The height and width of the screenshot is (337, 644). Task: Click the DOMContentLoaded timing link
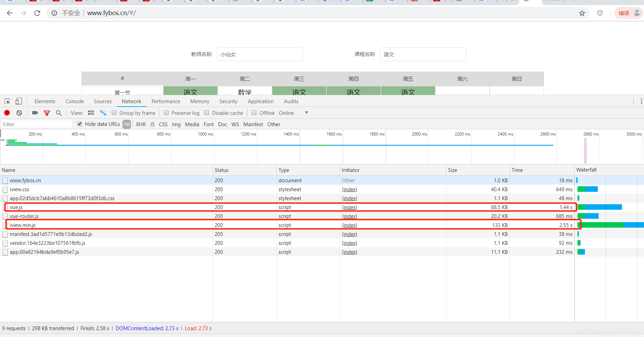click(x=147, y=328)
